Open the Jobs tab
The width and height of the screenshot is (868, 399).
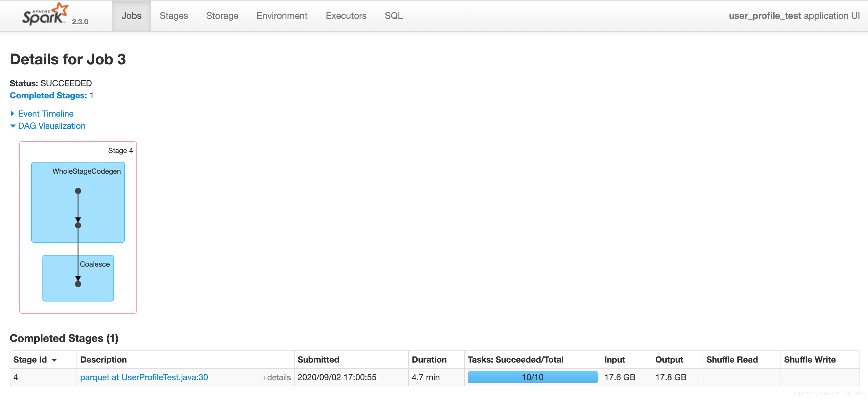click(x=132, y=16)
